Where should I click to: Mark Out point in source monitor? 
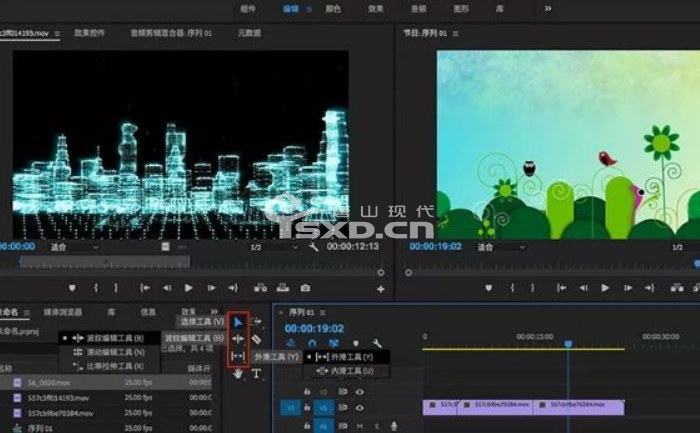pos(116,288)
